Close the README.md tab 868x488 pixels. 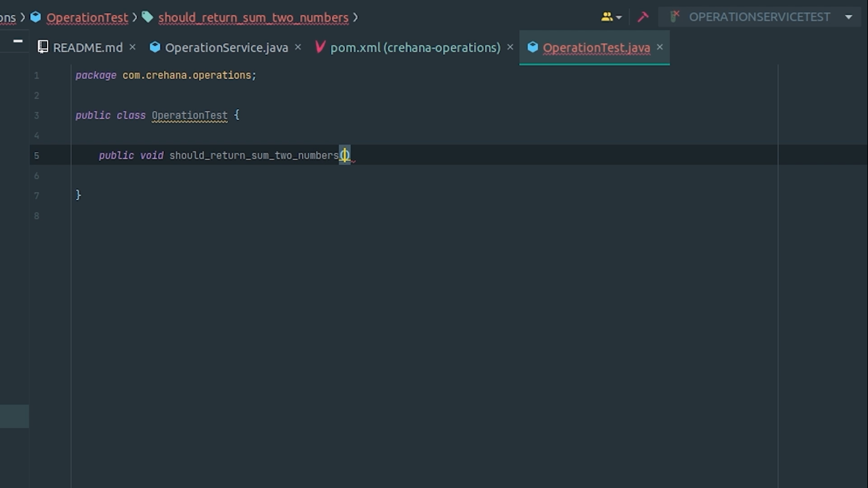click(x=132, y=47)
